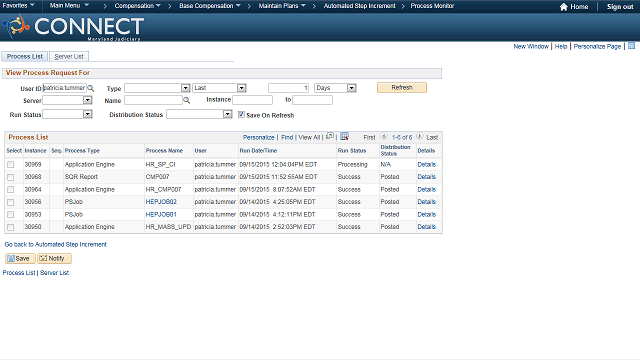Click the page icon beside Personalize Page
640x360 pixels.
pyautogui.click(x=631, y=46)
